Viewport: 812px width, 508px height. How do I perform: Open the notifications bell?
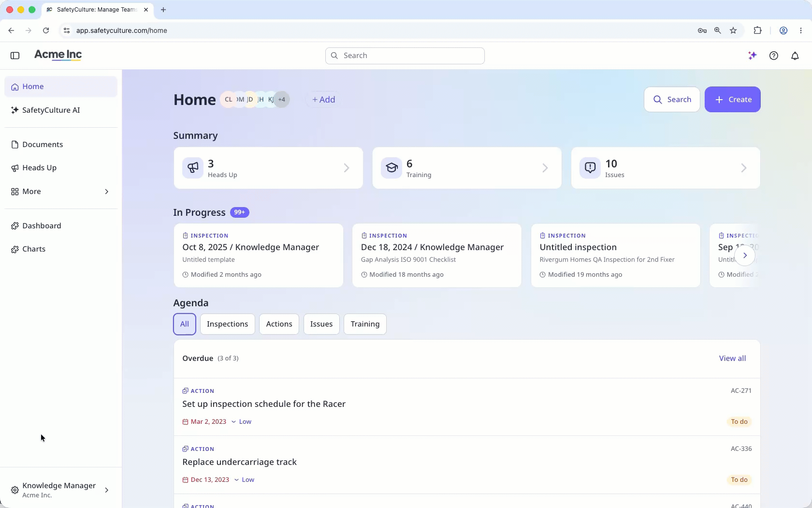(795, 56)
